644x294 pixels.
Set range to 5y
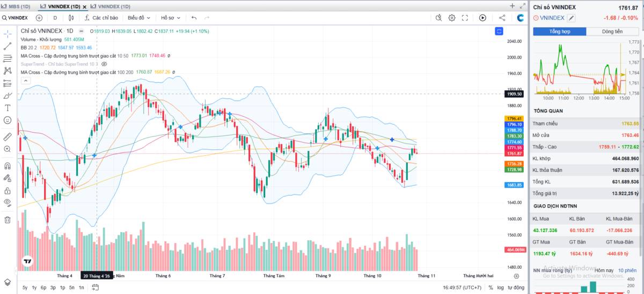pyautogui.click(x=25, y=288)
